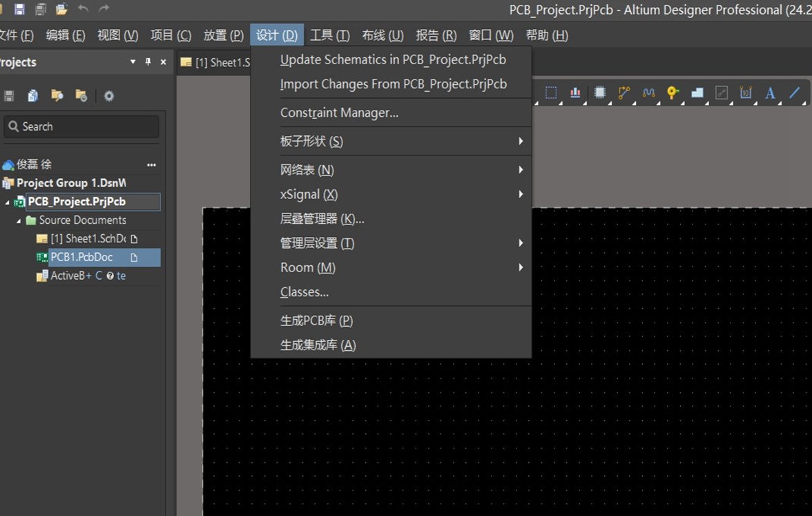Image resolution: width=812 pixels, height=516 pixels.
Task: Select the PCB_Project.PrjPcb project node
Action: tap(77, 202)
